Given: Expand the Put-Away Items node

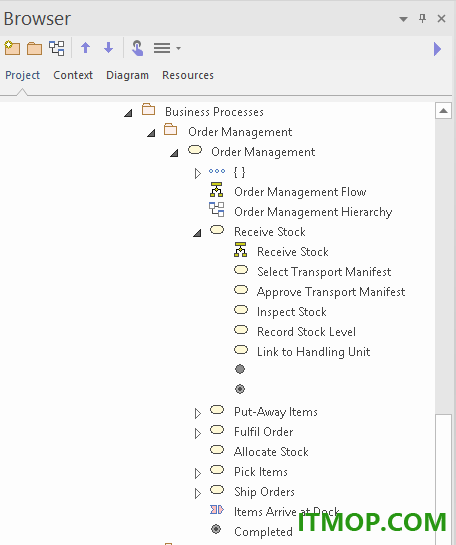Looking at the screenshot, I should click(198, 413).
